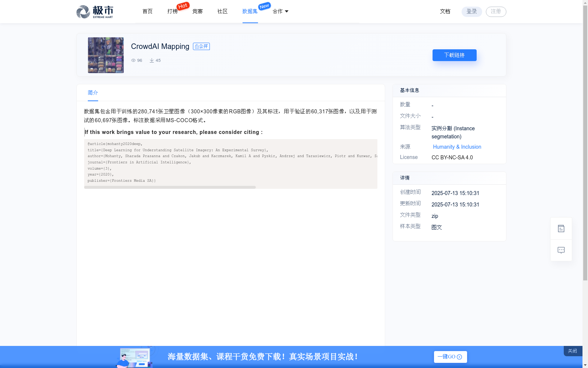
Task: Click the banner illustration image
Action: [x=135, y=357]
